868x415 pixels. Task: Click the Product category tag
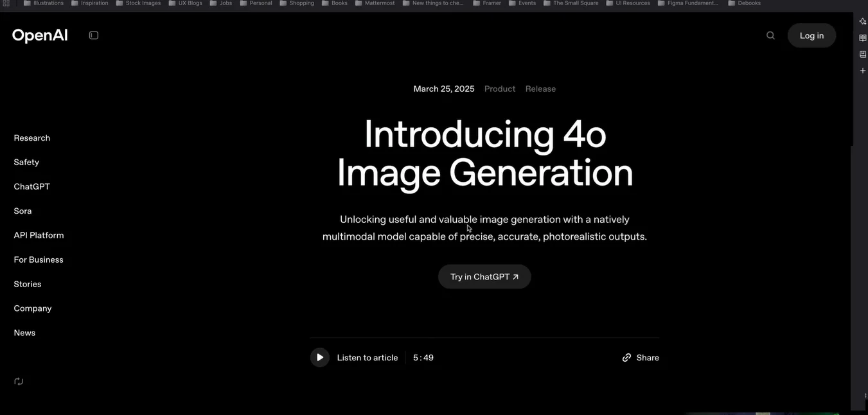[500, 89]
